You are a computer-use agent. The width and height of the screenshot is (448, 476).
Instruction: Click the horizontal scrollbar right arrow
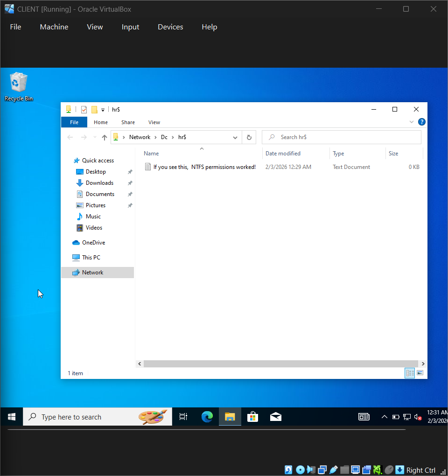pos(423,364)
